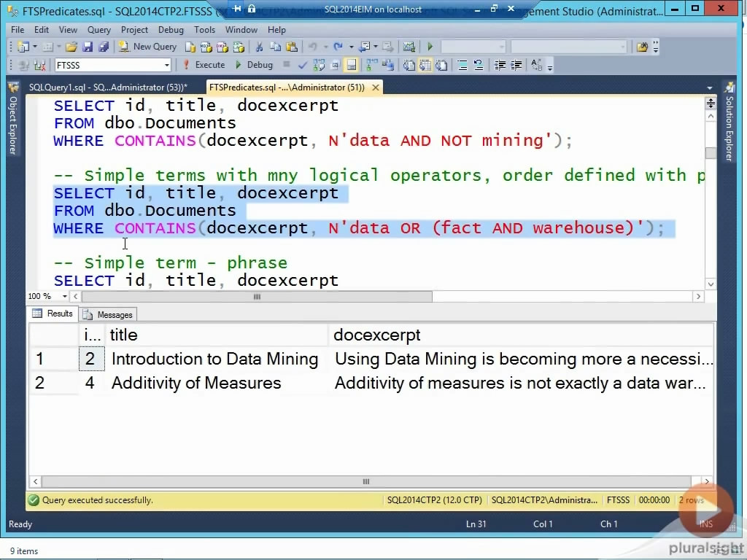Screen dimensions: 747x560
Task: Click the New Query button
Action: 147,47
